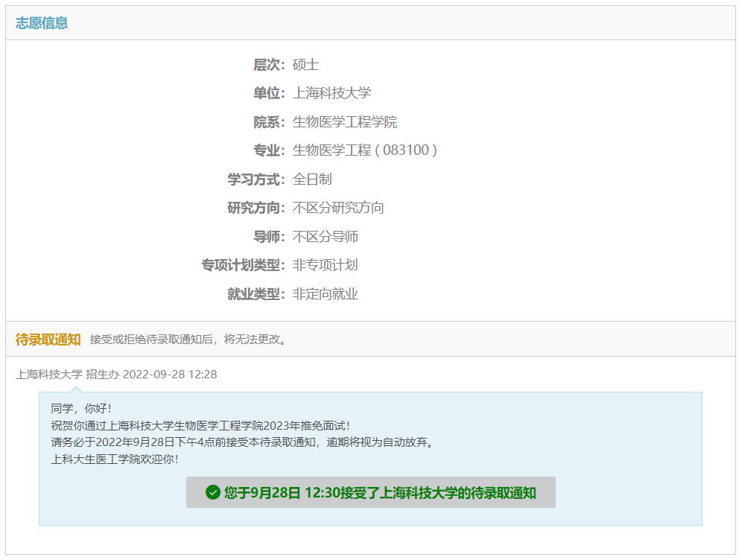Click the research direction value 不区分研究方向
The width and height of the screenshot is (739, 560).
pyautogui.click(x=338, y=208)
